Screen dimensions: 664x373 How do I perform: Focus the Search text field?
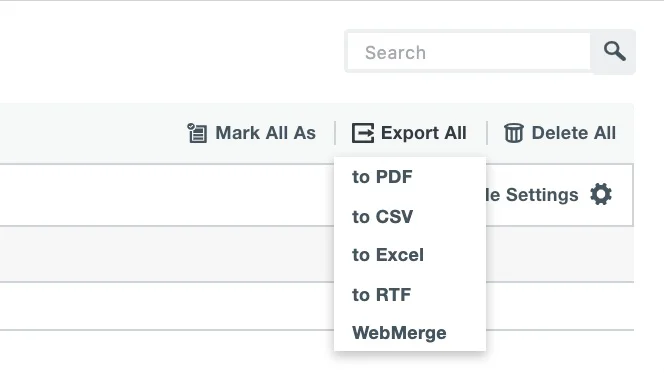[469, 52]
